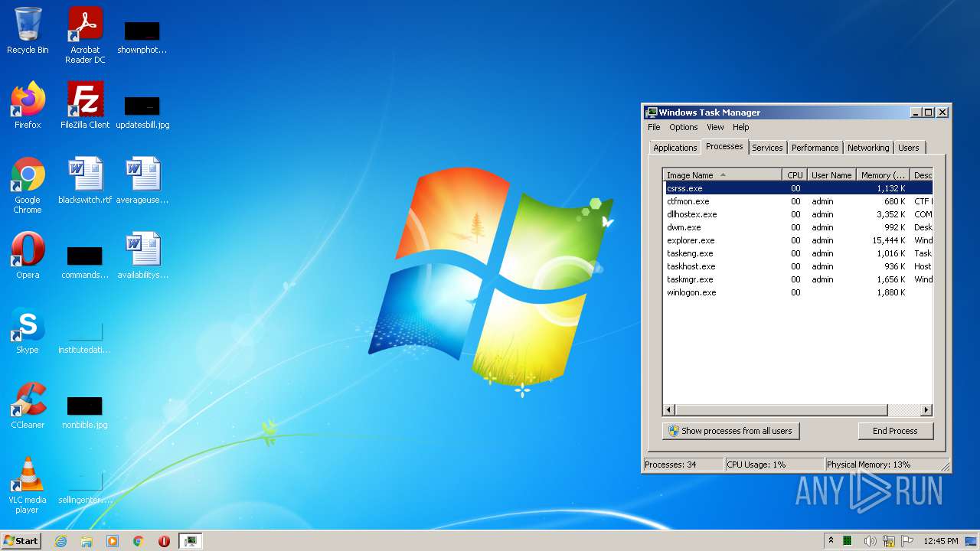Select nonbible.jpg image file
980x551 pixels.
(x=85, y=412)
